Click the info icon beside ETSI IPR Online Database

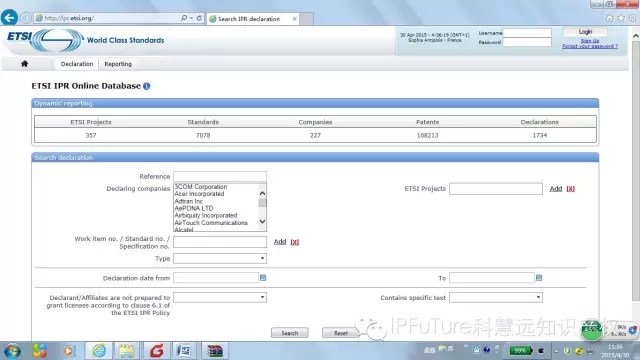click(147, 86)
